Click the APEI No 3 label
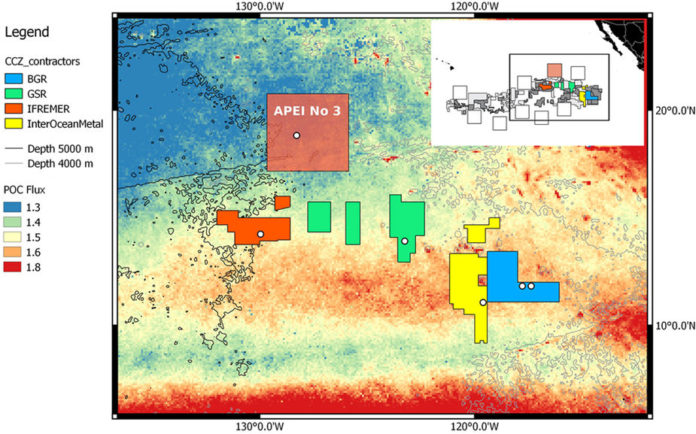 305,108
